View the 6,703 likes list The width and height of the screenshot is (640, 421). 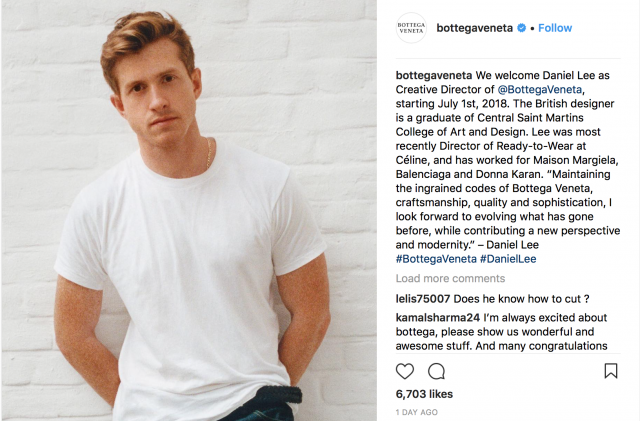(x=425, y=394)
